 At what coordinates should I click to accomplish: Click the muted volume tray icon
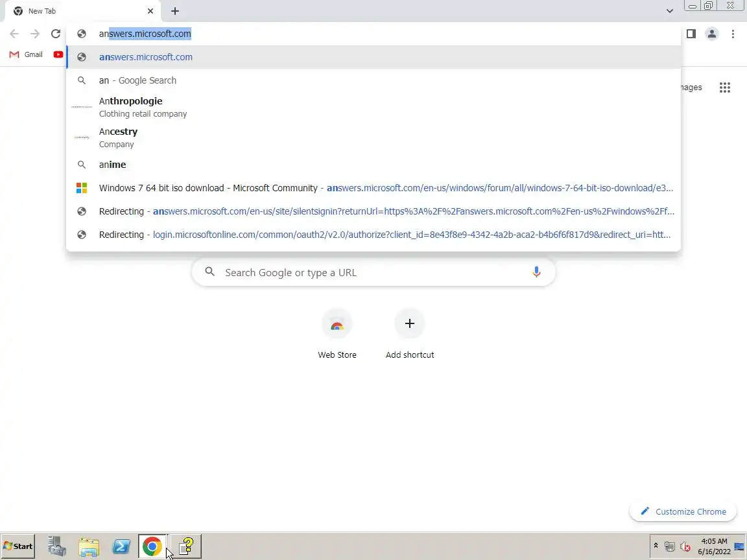tap(685, 546)
